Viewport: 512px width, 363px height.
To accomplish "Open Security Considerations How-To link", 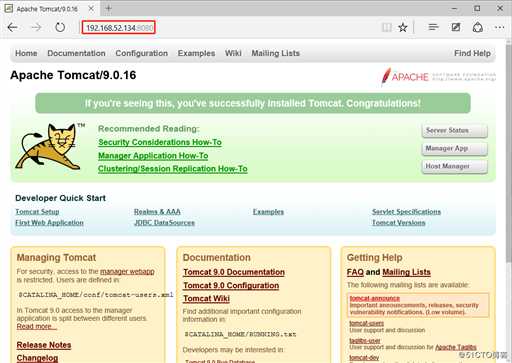I will click(x=160, y=142).
